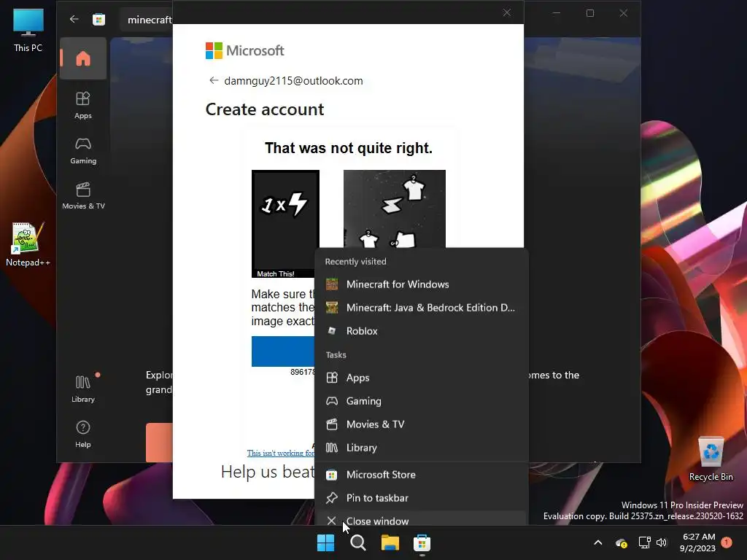Choose Movies & TV task in jump list
This screenshot has height=560, width=747.
(x=422, y=424)
